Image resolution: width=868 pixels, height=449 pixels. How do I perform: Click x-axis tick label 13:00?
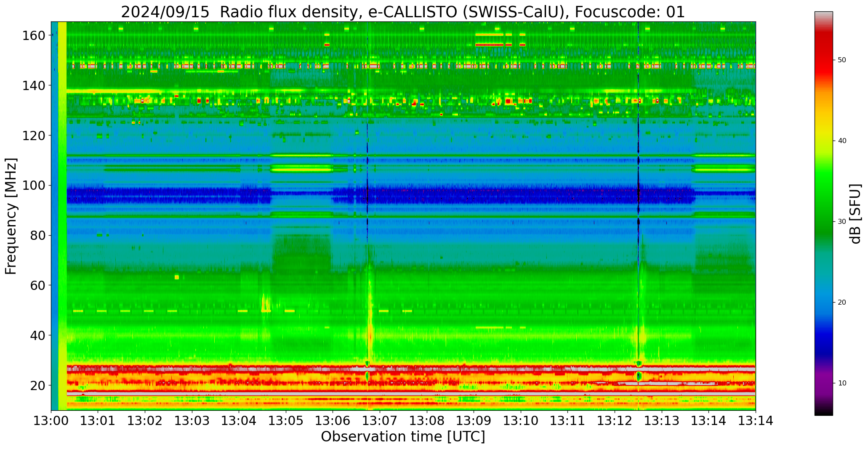coord(51,421)
